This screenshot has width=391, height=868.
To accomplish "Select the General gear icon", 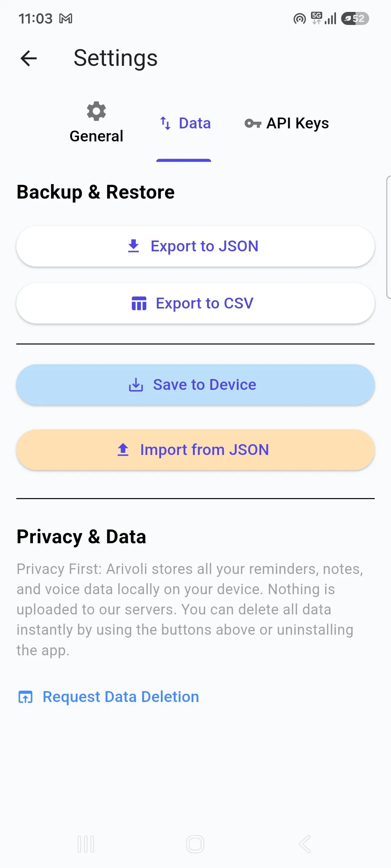I will (96, 111).
